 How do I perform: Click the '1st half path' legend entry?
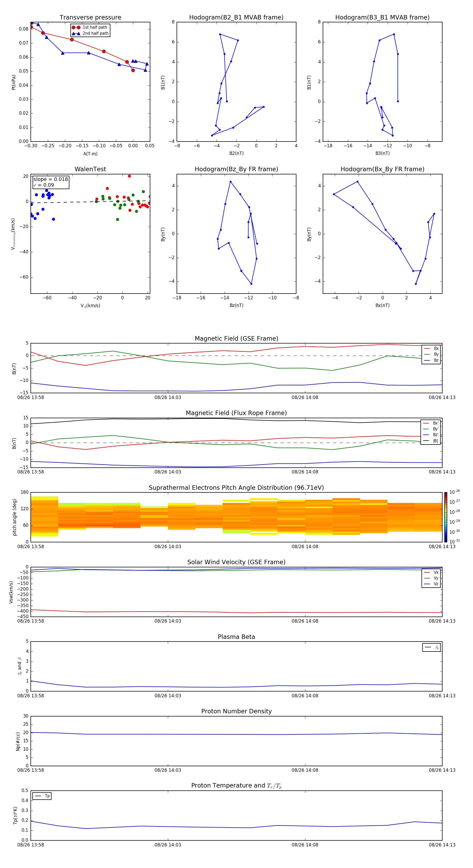(x=90, y=27)
